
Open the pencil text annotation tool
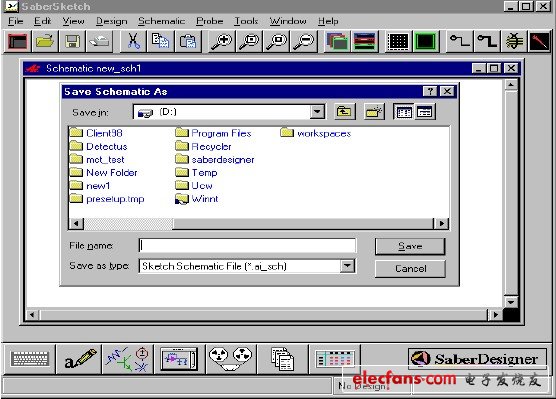tap(79, 359)
